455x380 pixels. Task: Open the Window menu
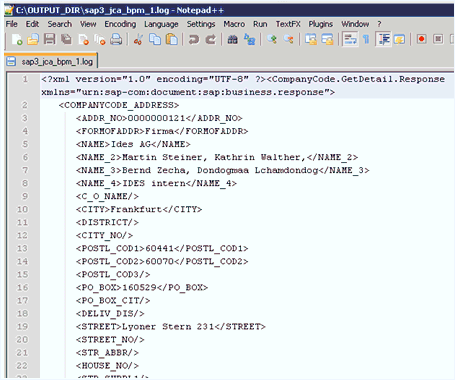pyautogui.click(x=355, y=24)
